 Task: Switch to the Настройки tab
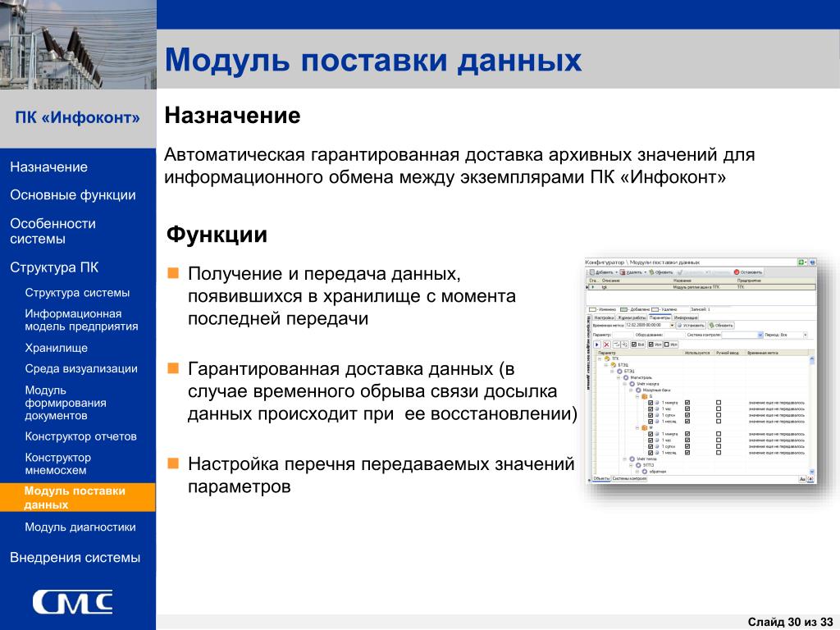coord(604,317)
